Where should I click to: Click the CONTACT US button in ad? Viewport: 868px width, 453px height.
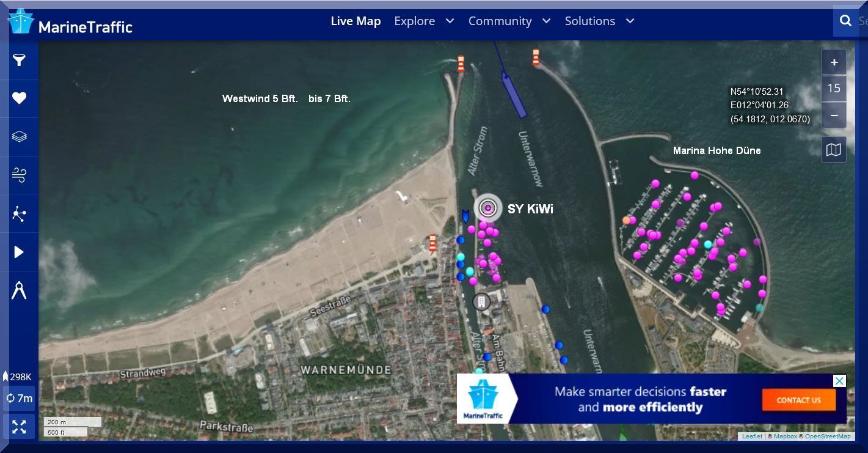(798, 400)
